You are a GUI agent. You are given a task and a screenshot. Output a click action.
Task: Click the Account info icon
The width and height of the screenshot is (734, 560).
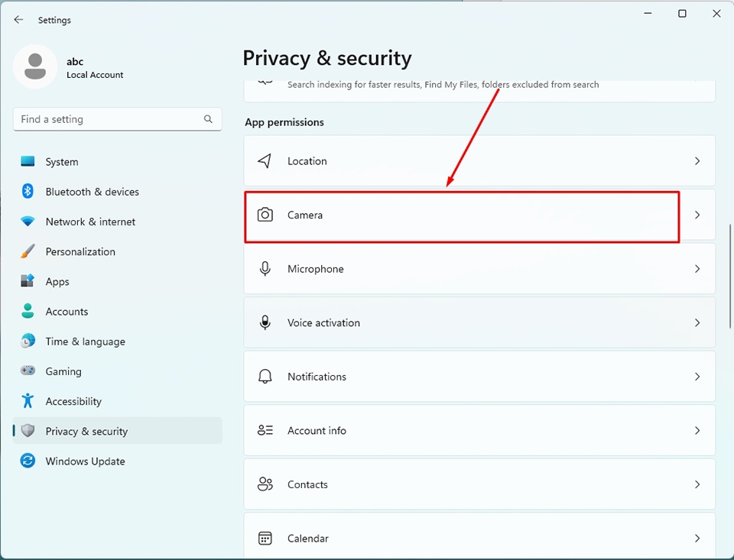265,430
